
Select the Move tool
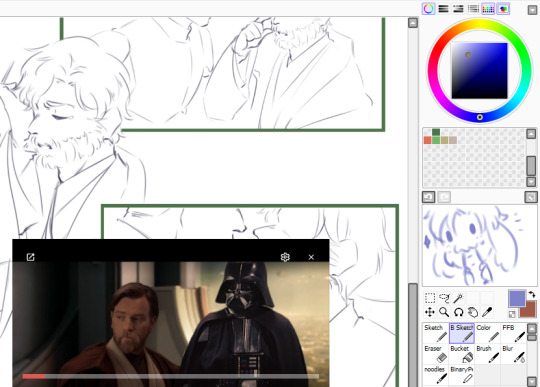tap(430, 312)
